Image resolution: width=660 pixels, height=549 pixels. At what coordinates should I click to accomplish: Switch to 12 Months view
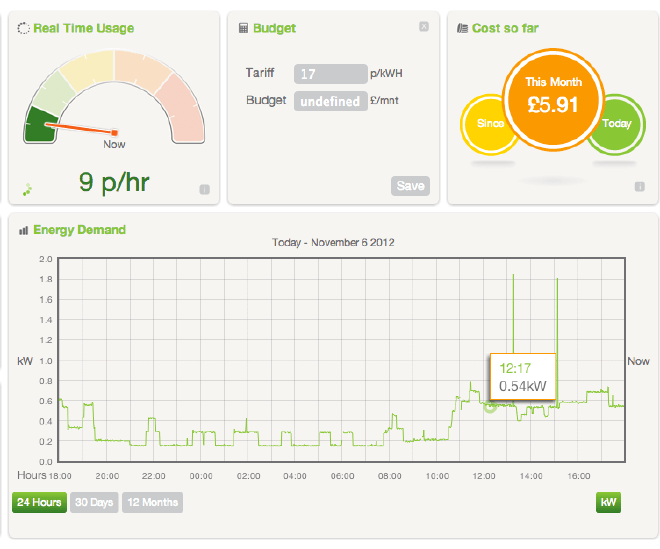point(152,502)
